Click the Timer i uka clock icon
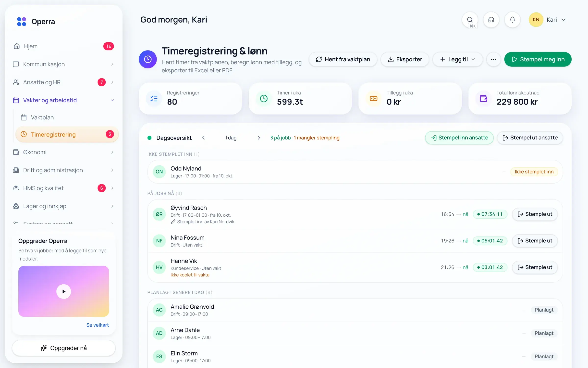The image size is (588, 368). 264,99
